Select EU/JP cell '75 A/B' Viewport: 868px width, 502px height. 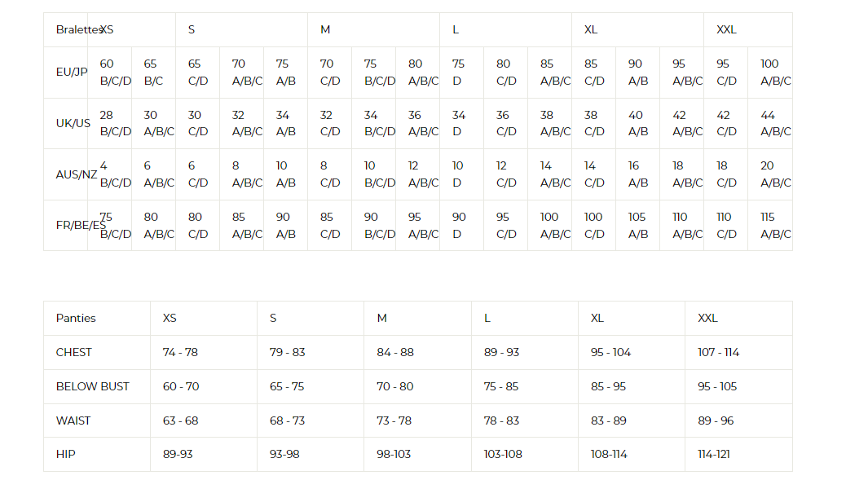click(x=285, y=73)
